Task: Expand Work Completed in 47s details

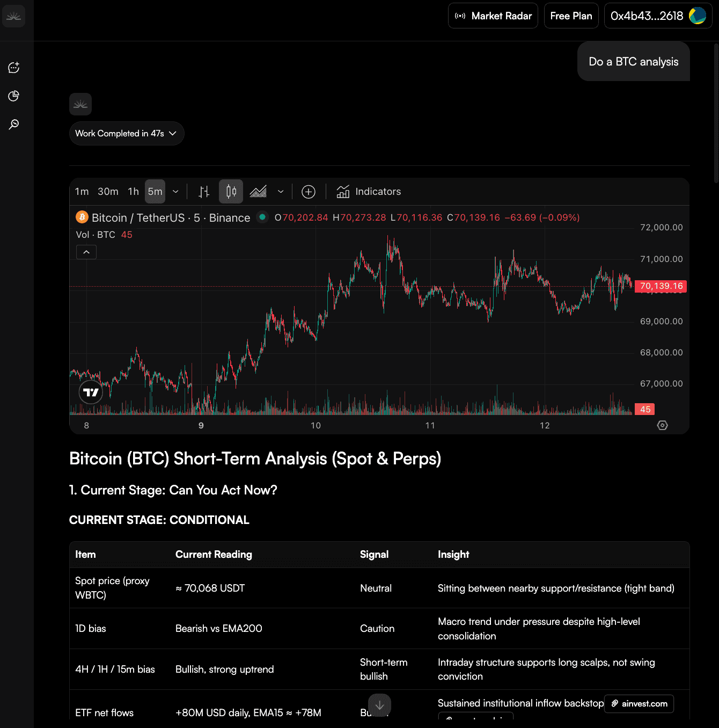Action: pos(127,134)
